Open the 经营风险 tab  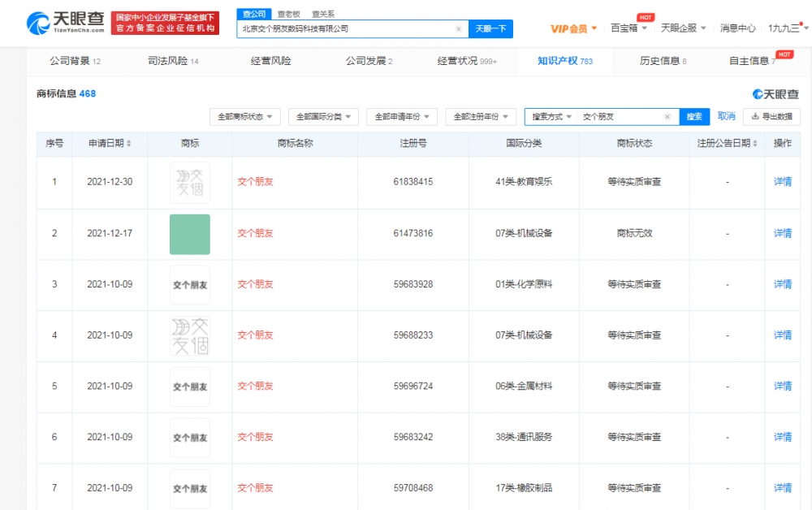click(270, 61)
